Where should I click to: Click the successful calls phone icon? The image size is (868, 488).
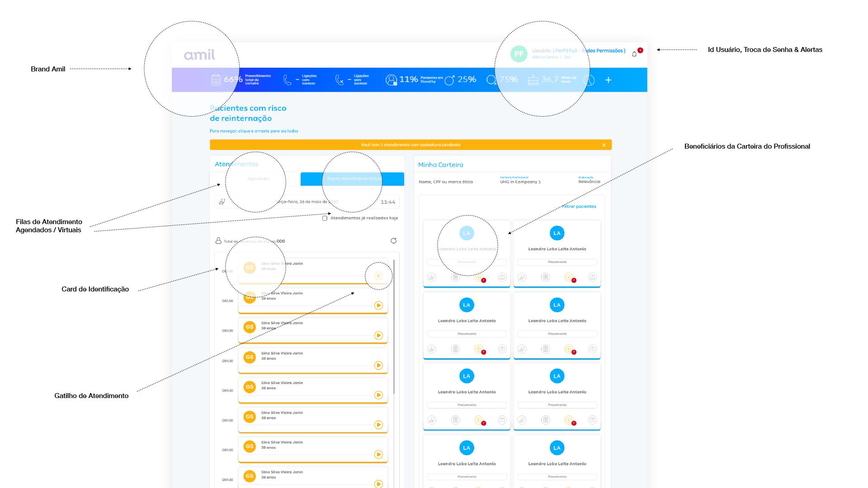(x=288, y=80)
